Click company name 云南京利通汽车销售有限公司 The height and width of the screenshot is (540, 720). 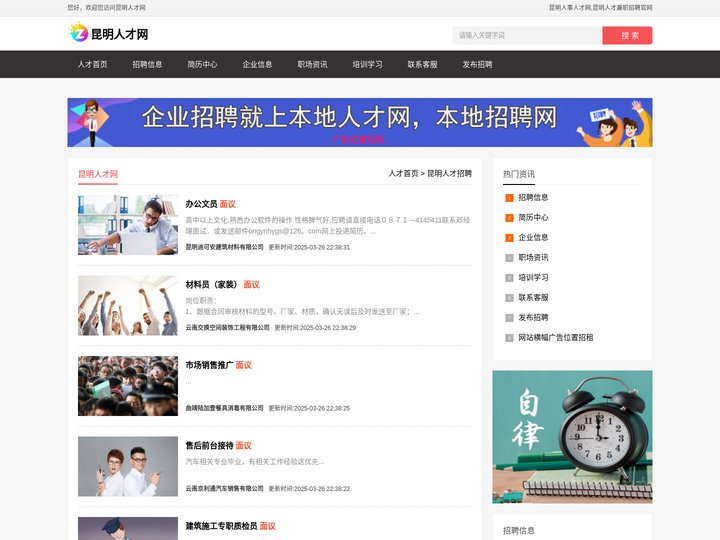pos(225,489)
